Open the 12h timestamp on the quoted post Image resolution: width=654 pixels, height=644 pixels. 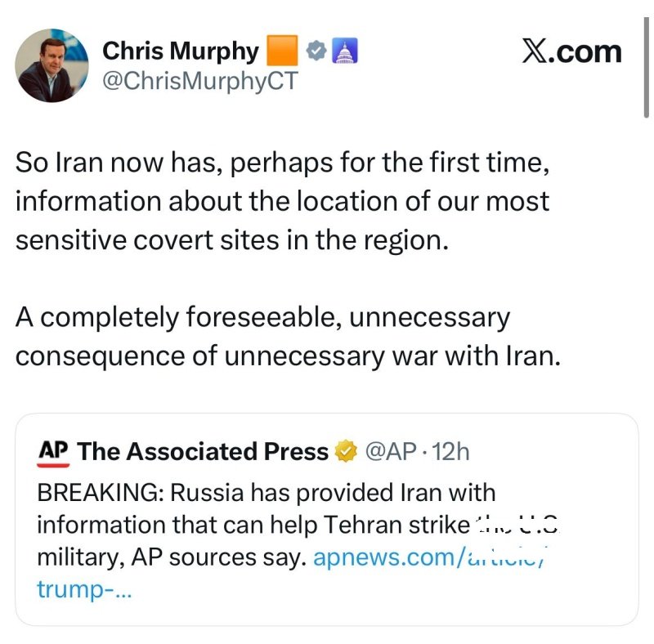click(452, 451)
